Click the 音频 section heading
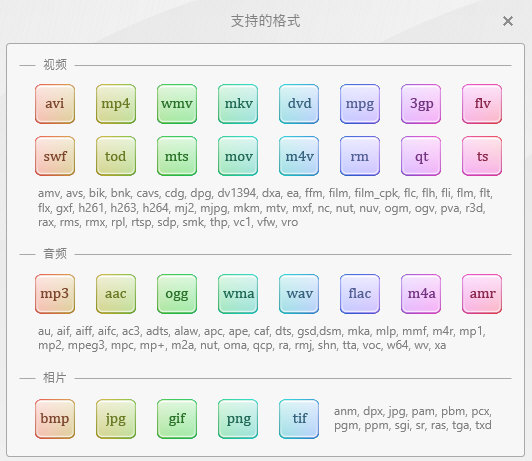This screenshot has width=532, height=461. 55,253
